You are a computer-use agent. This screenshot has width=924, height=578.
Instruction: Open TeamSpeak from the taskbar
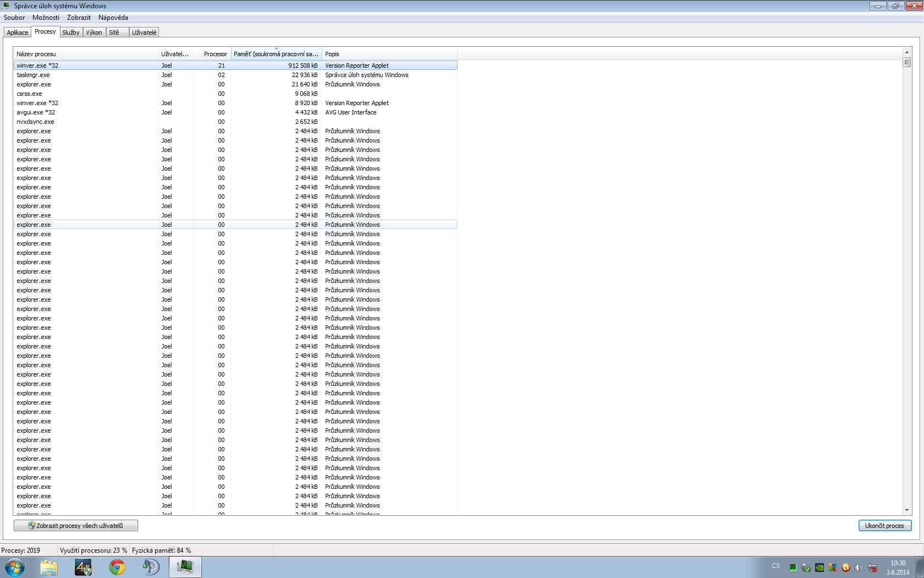pyautogui.click(x=151, y=567)
